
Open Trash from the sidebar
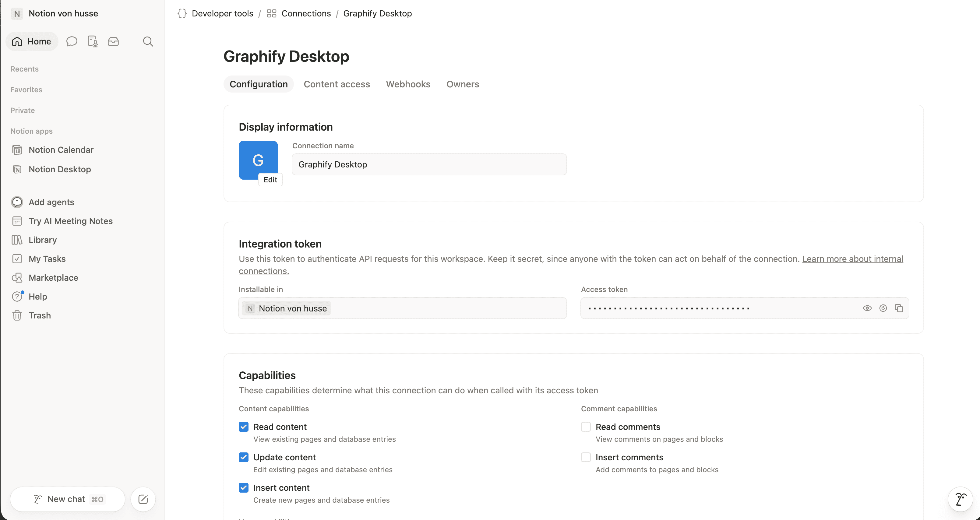(40, 316)
